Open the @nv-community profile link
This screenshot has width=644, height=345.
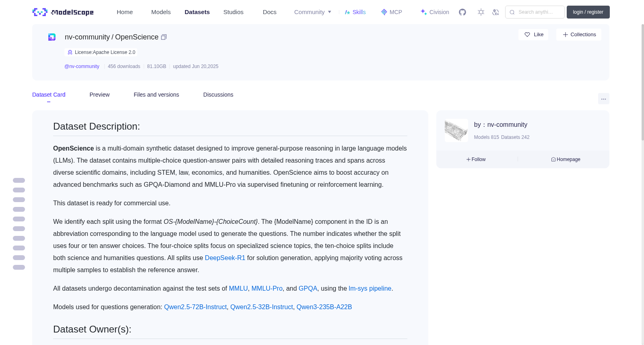[x=82, y=66]
